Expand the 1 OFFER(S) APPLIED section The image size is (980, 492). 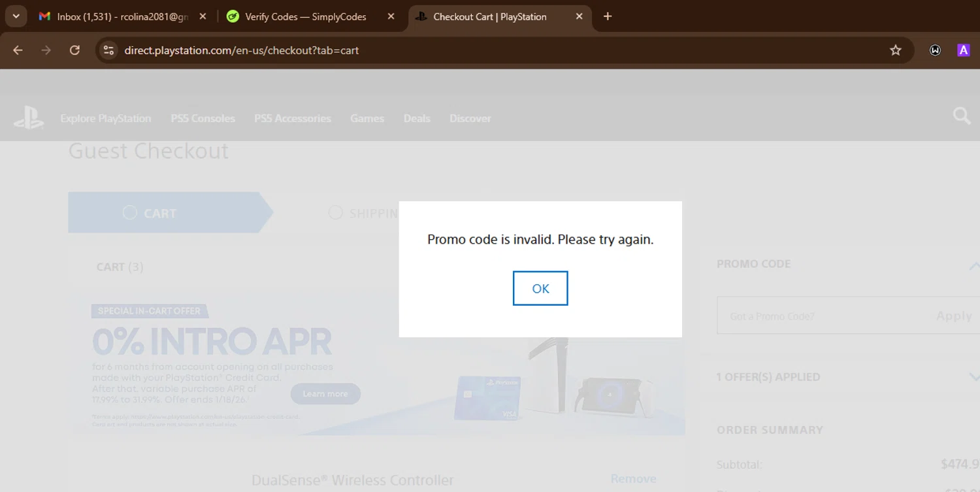(973, 377)
